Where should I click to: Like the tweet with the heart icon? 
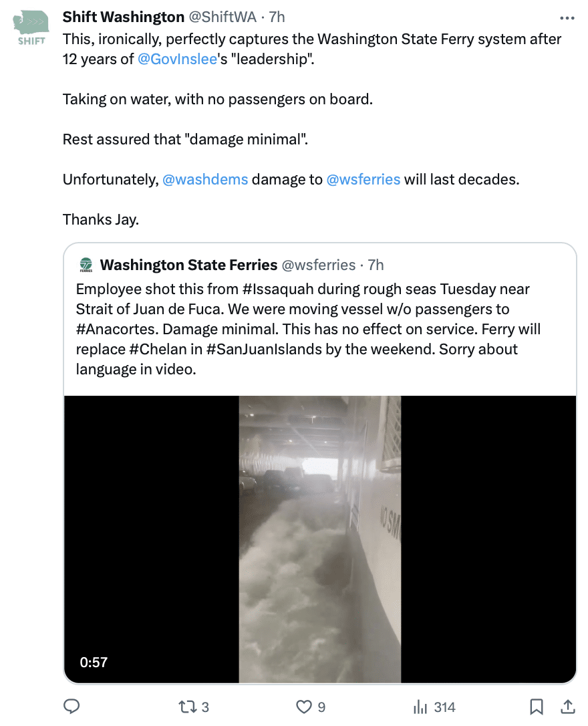tap(304, 707)
